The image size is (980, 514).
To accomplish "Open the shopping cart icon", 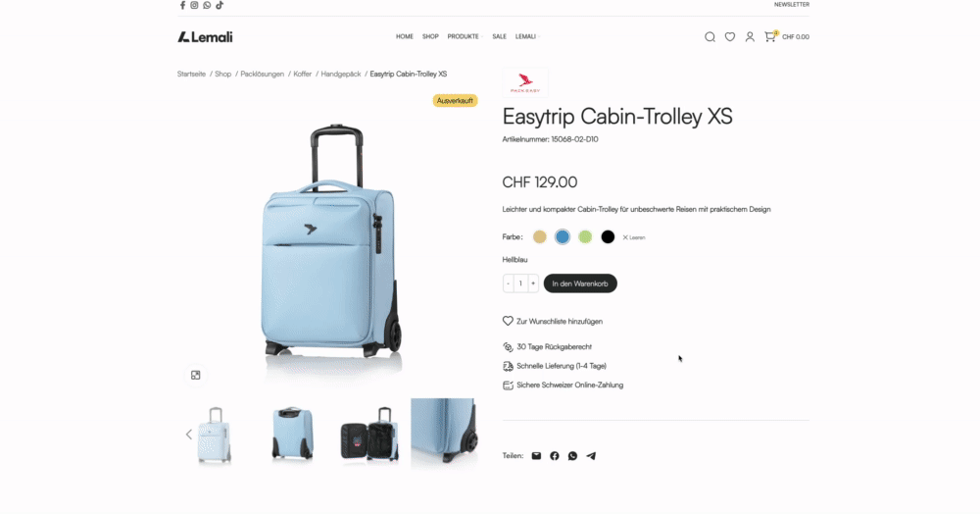I will click(x=770, y=37).
